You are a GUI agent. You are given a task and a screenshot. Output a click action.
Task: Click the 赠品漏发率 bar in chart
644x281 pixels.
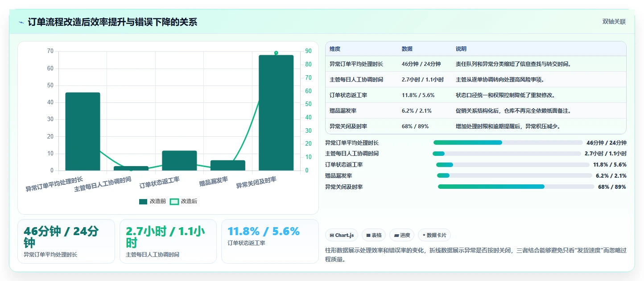coord(228,165)
